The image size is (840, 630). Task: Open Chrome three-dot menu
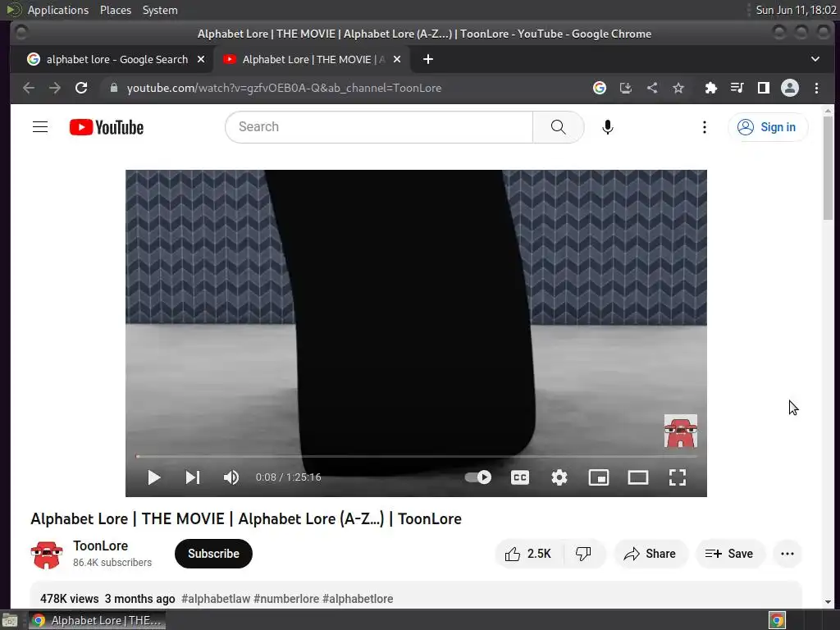coord(816,88)
